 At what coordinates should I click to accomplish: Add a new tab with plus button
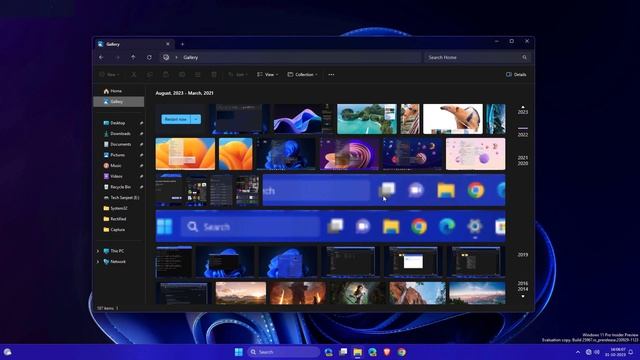tap(182, 44)
